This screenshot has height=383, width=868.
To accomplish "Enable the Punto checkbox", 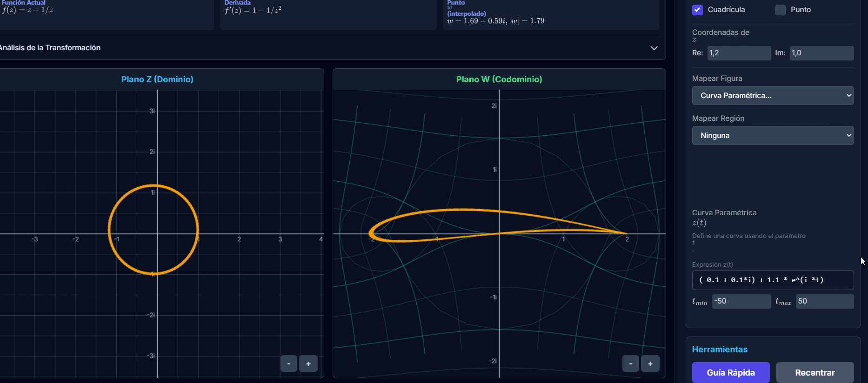I will pos(781,10).
